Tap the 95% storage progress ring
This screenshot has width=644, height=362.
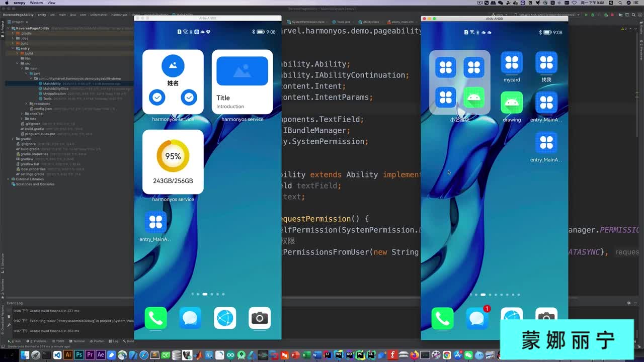point(173,156)
